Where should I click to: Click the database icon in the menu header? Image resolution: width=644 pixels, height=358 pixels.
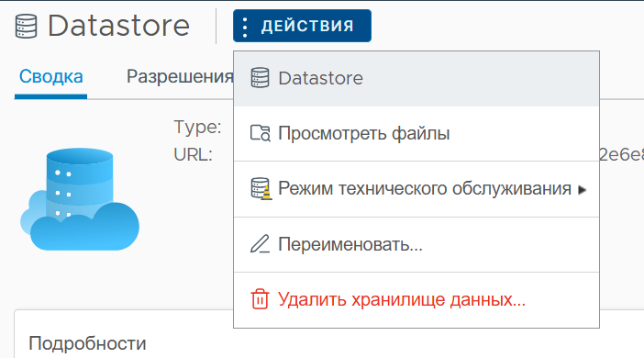click(260, 78)
